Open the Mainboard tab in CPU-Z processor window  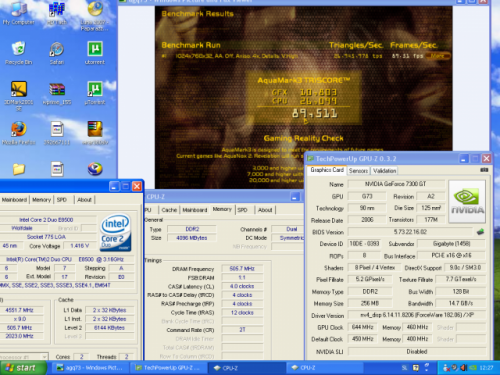pos(14,200)
